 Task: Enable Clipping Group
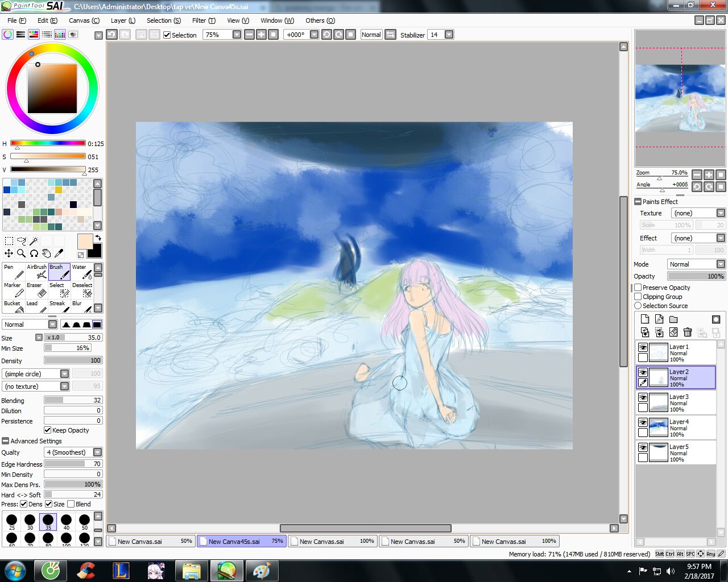(638, 297)
